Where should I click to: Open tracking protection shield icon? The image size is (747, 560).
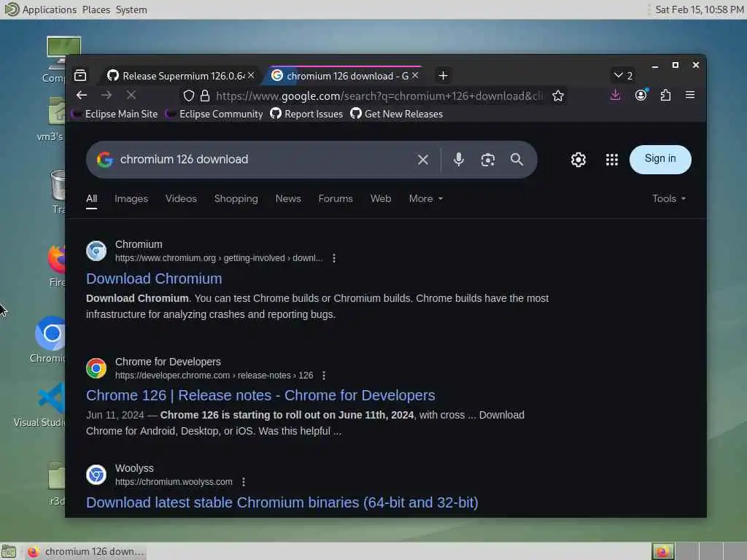189,96
